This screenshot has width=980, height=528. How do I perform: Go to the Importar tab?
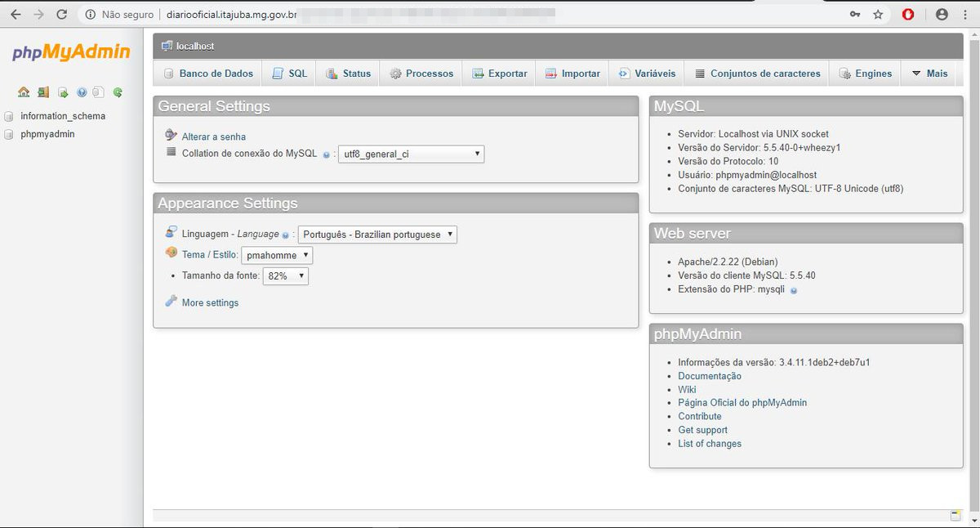[x=572, y=74]
